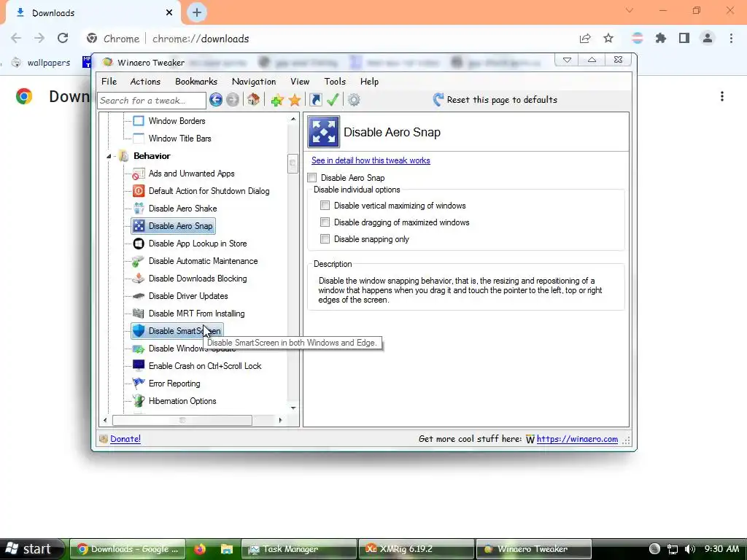Open the Actions menu

145,82
